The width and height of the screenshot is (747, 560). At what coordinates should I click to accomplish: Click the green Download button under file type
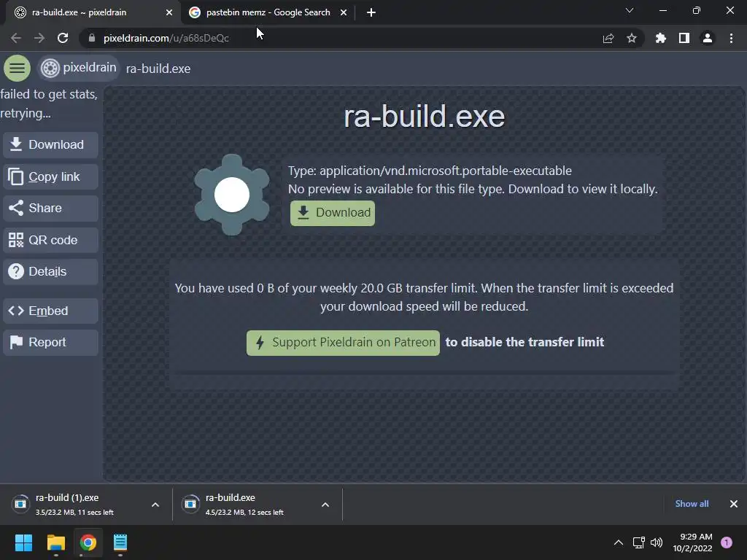click(x=333, y=213)
